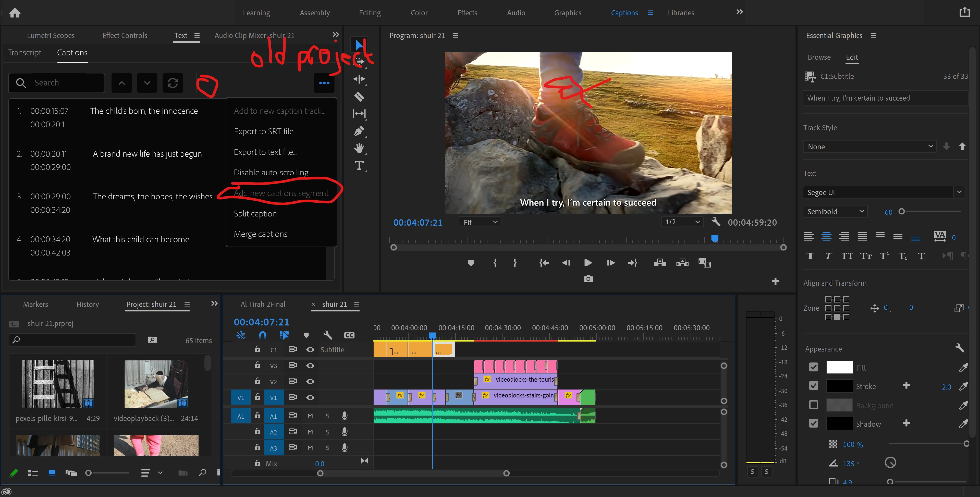The height and width of the screenshot is (497, 980).
Task: Select the Razor tool in toolbar
Action: click(359, 97)
